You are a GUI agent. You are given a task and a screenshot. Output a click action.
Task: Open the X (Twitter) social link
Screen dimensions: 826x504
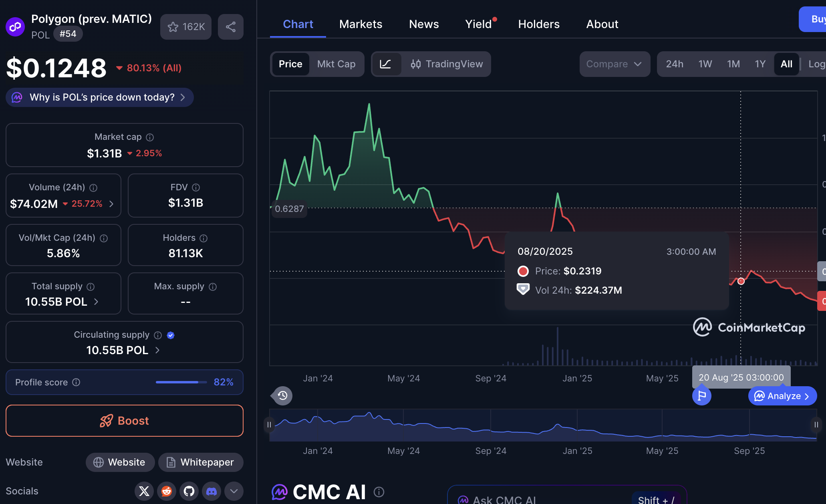coord(144,491)
